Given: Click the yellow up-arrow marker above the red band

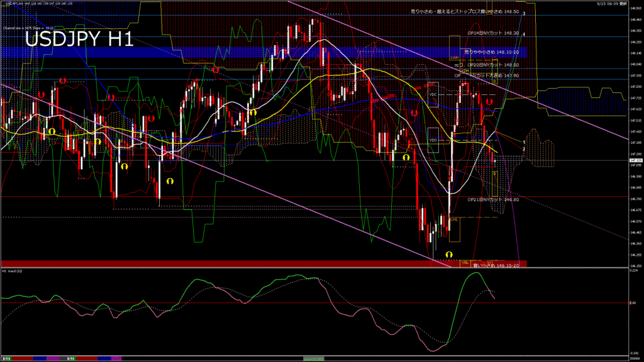Looking at the screenshot, I should click(449, 255).
